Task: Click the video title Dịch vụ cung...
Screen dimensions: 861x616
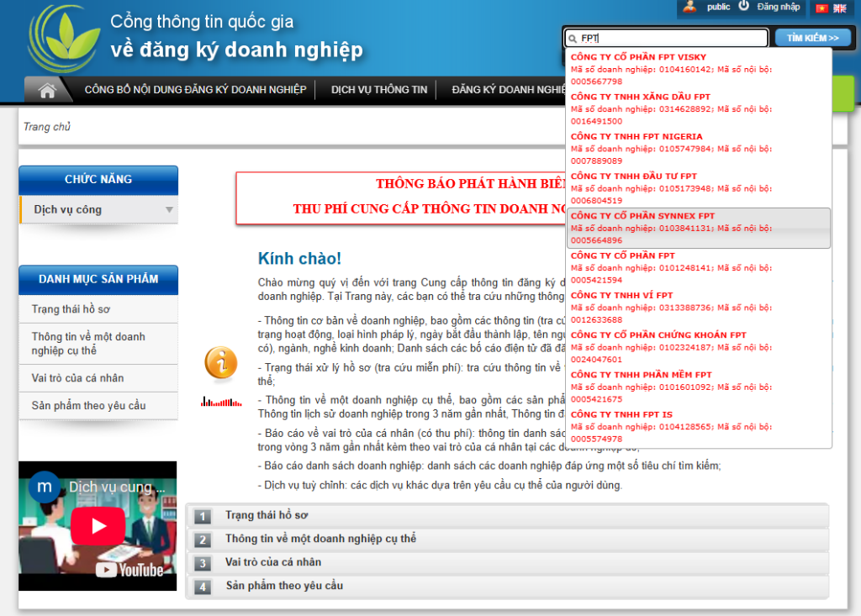Action: (x=116, y=487)
